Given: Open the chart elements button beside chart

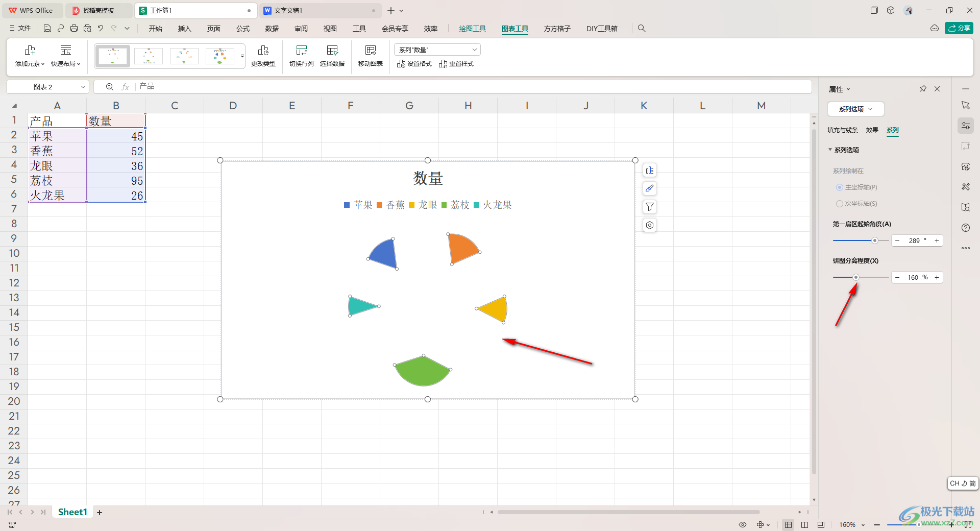Looking at the screenshot, I should click(650, 171).
